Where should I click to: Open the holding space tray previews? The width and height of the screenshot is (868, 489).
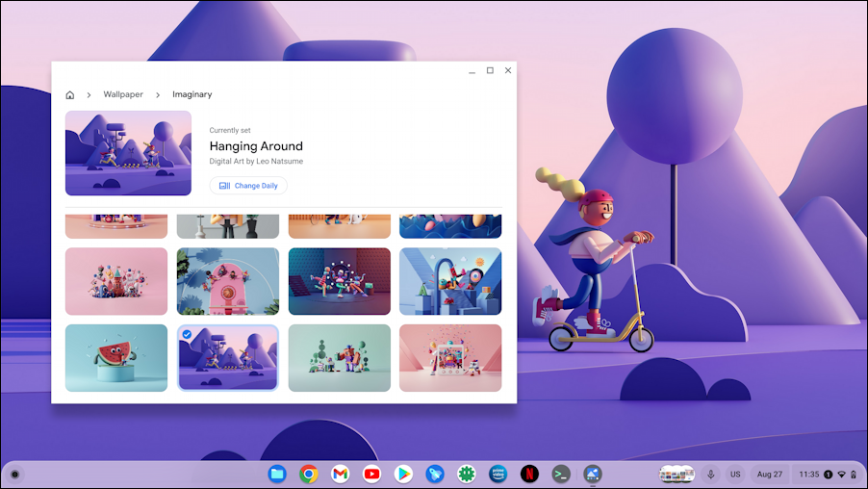(677, 474)
